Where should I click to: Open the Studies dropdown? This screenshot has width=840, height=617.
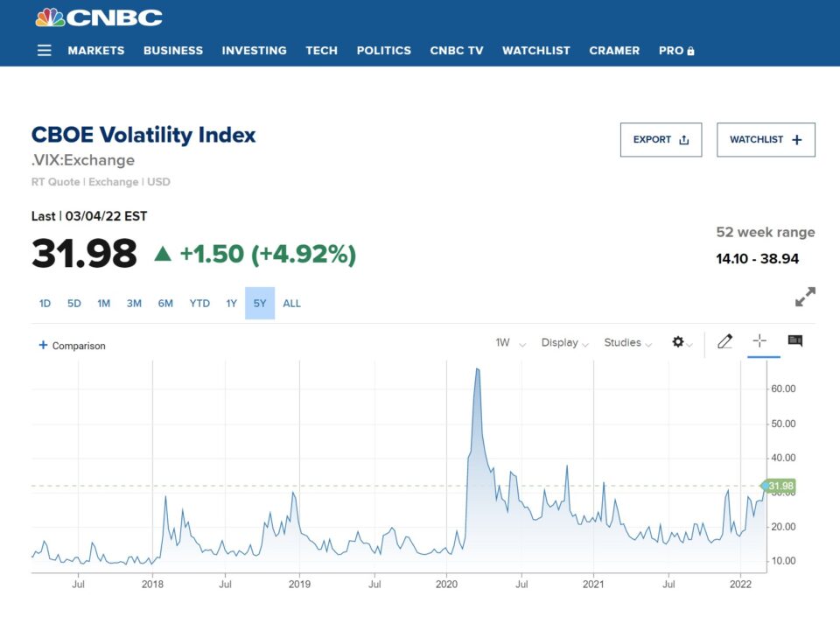click(x=627, y=343)
